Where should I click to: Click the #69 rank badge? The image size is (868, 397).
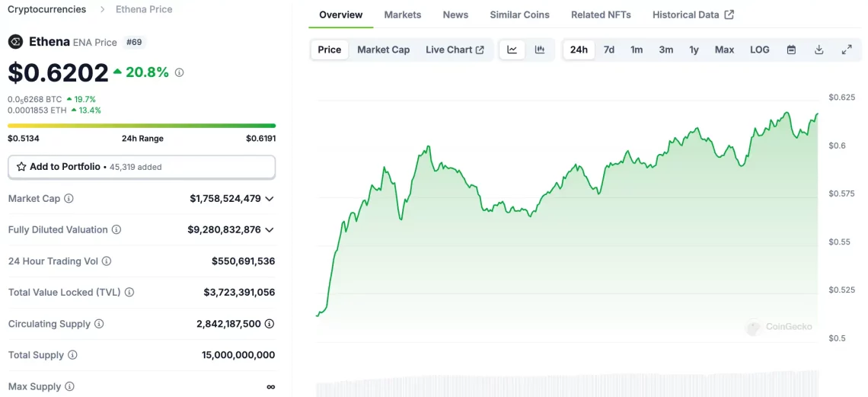[134, 42]
